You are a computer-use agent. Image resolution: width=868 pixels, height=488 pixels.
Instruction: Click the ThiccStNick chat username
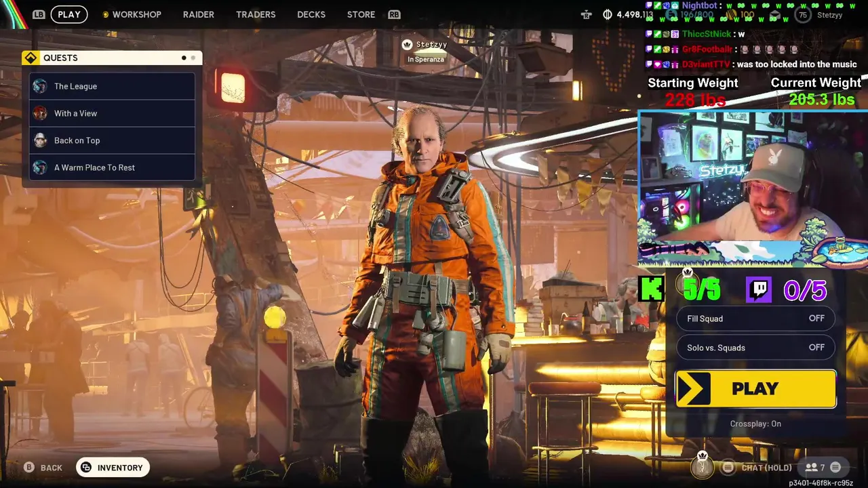coord(707,34)
